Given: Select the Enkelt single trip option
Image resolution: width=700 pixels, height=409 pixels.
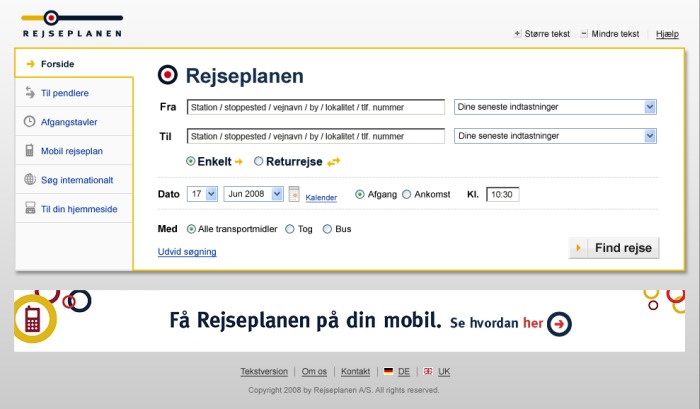Looking at the screenshot, I should click(x=191, y=161).
